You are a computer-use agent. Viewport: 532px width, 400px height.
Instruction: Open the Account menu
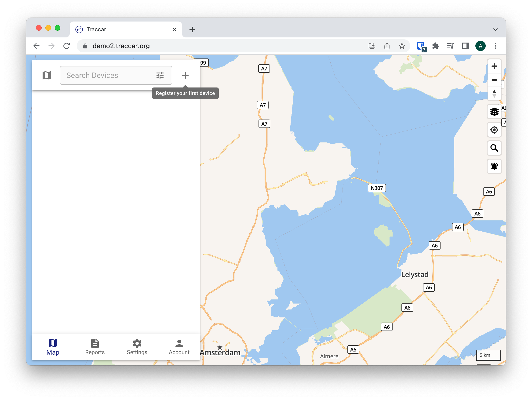(179, 347)
